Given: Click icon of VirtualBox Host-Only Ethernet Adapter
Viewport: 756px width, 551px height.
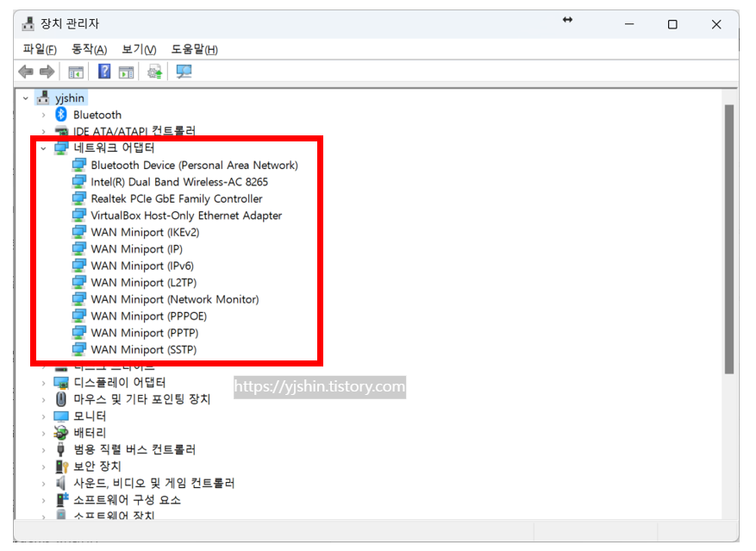Looking at the screenshot, I should 78,216.
